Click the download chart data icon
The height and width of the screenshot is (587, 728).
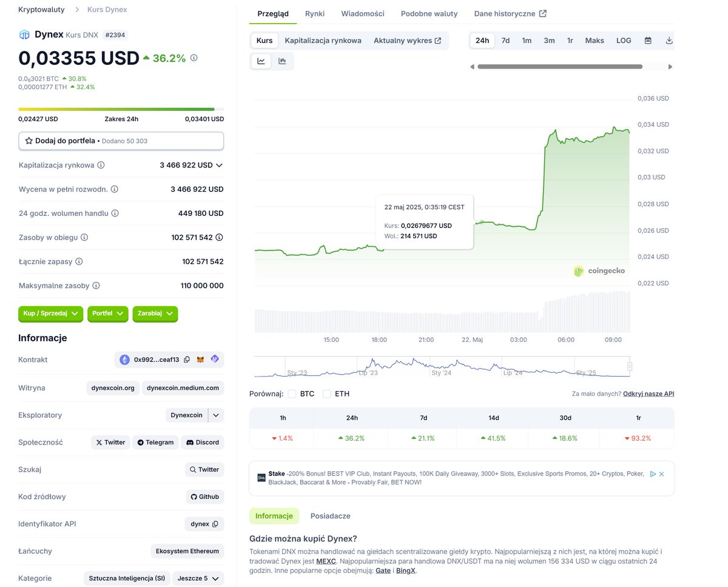click(x=669, y=41)
